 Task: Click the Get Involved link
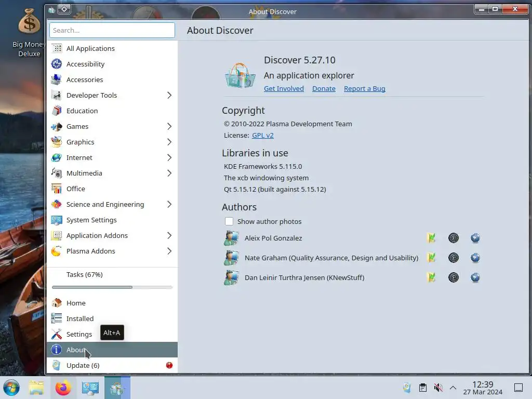(284, 88)
